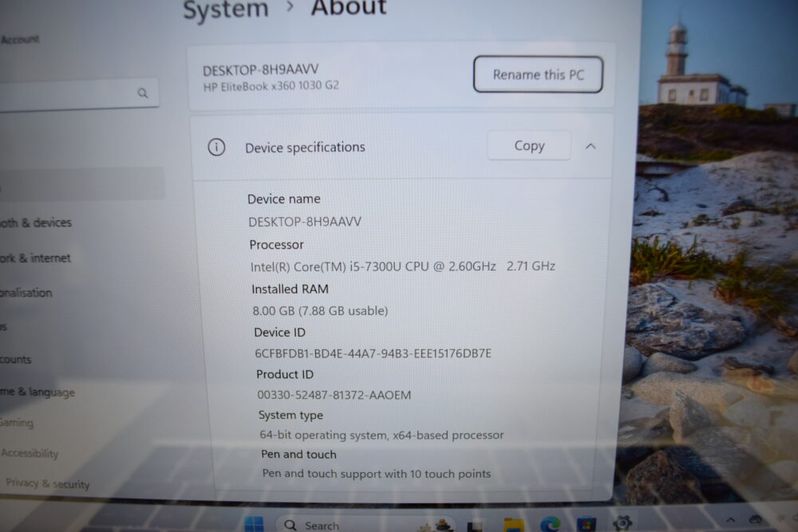Click the search magnifier in settings sidebar

[x=143, y=93]
